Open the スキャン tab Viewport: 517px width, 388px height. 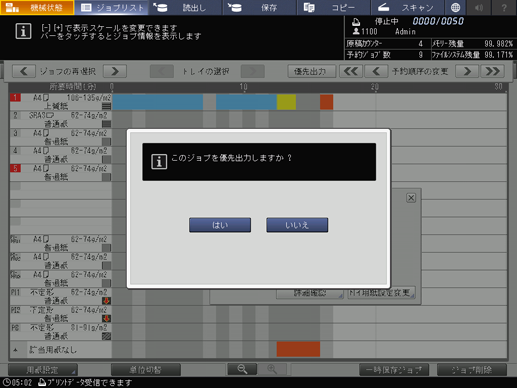tap(407, 7)
